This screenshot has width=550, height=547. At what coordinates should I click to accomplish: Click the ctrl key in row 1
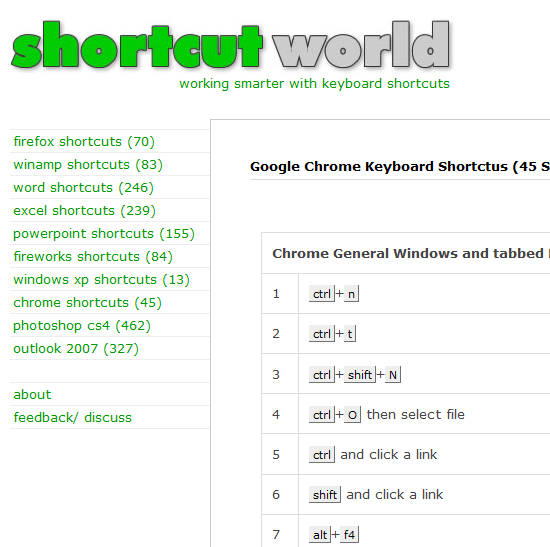[x=322, y=294]
